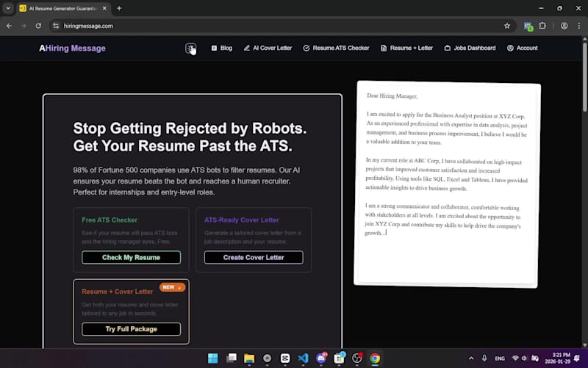
Task: Open the Wi-Fi network tray icon
Action: pyautogui.click(x=516, y=358)
